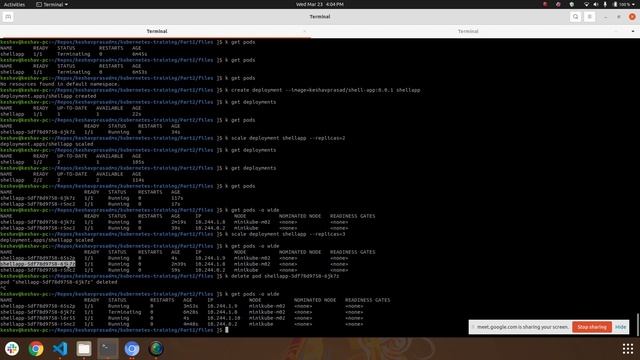Click the 'k create deployment' command line
The width and height of the screenshot is (640, 360).
tap(322, 90)
